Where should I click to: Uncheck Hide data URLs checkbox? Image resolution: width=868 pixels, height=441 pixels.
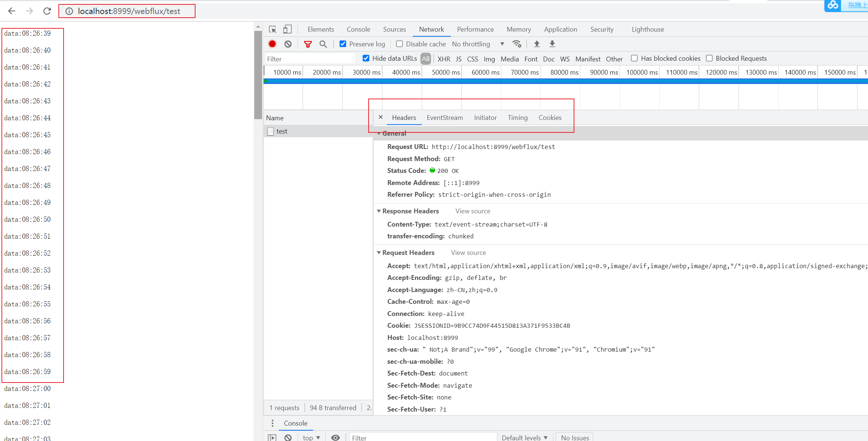(366, 58)
